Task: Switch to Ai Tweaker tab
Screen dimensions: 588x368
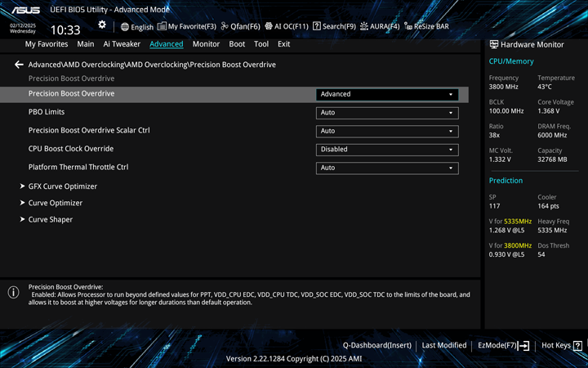Action: pos(122,44)
